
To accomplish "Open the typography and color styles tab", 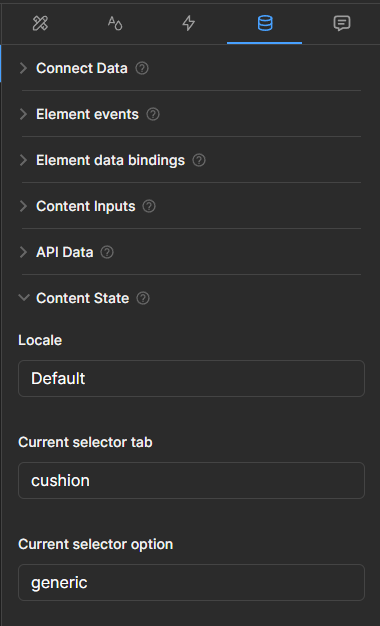I will pos(115,24).
